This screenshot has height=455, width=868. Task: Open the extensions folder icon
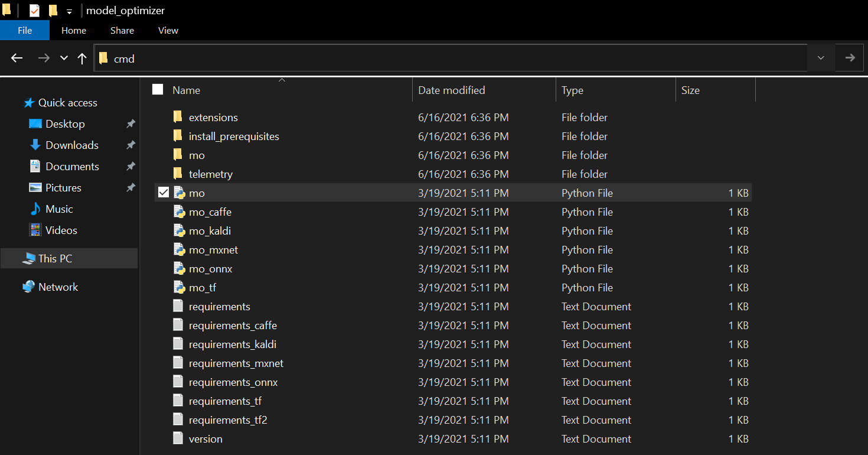(x=178, y=117)
